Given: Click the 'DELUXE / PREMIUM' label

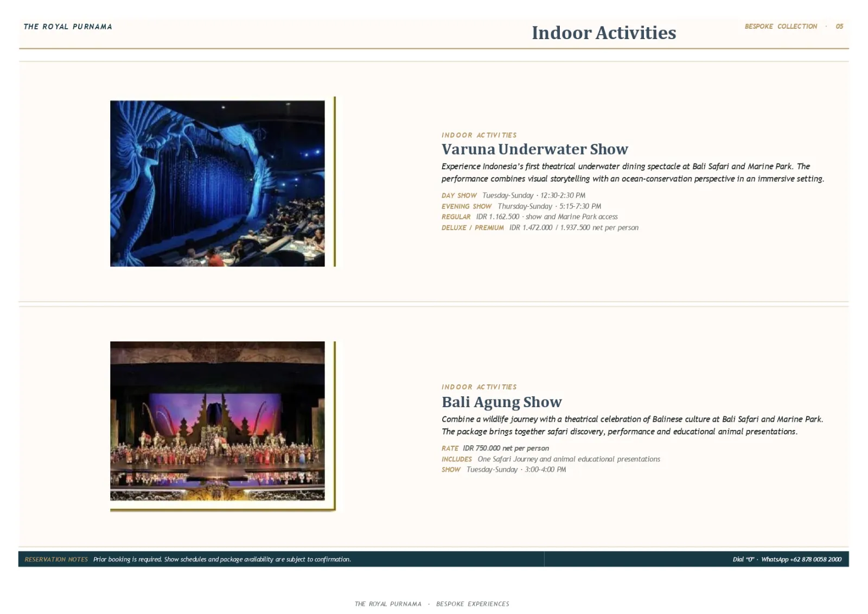Looking at the screenshot, I should pos(473,227).
